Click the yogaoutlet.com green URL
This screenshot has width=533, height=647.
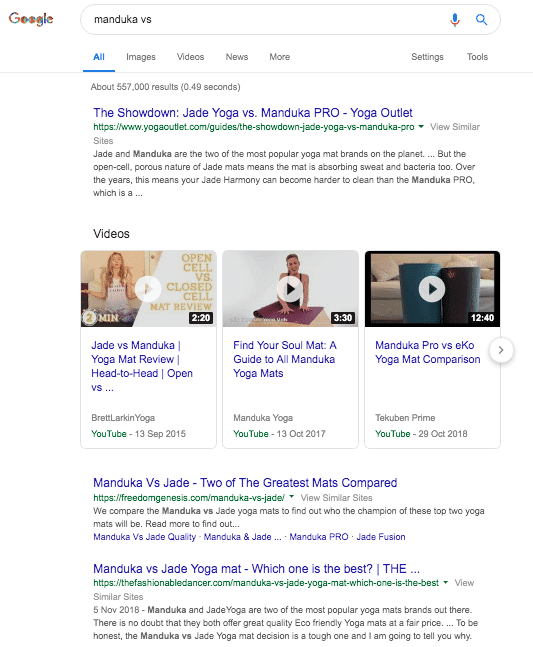point(254,127)
